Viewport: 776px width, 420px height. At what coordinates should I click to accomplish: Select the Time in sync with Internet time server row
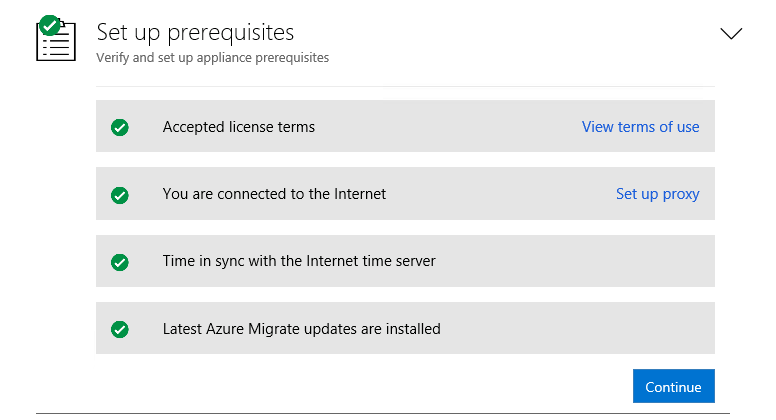tap(405, 261)
